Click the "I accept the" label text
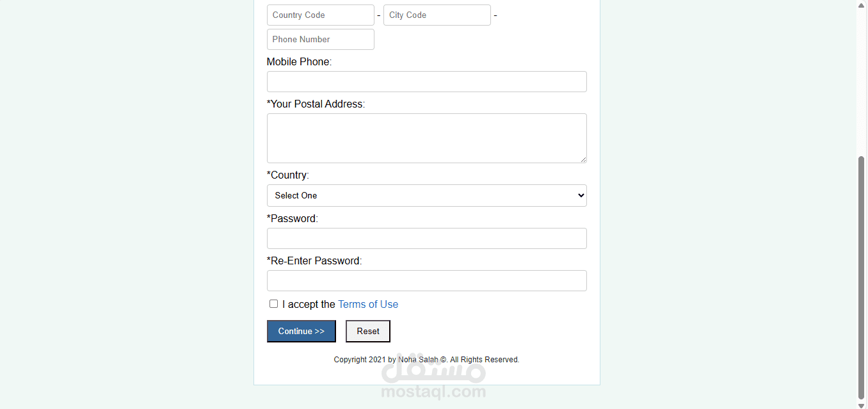The image size is (868, 409). tap(309, 305)
